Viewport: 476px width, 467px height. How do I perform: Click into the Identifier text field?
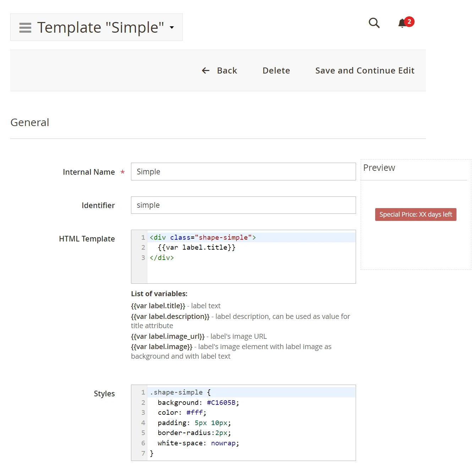click(243, 205)
